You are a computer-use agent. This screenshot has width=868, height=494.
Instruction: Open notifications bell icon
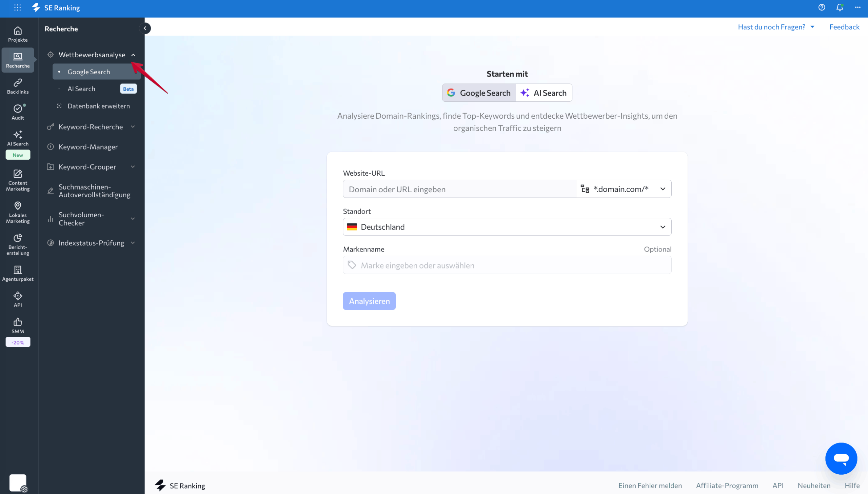tap(840, 7)
